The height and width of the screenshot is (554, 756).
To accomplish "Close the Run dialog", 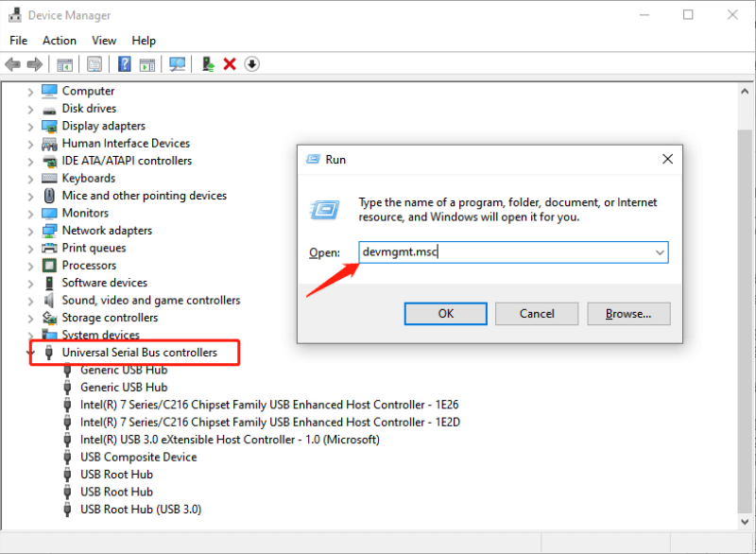I will (x=667, y=159).
